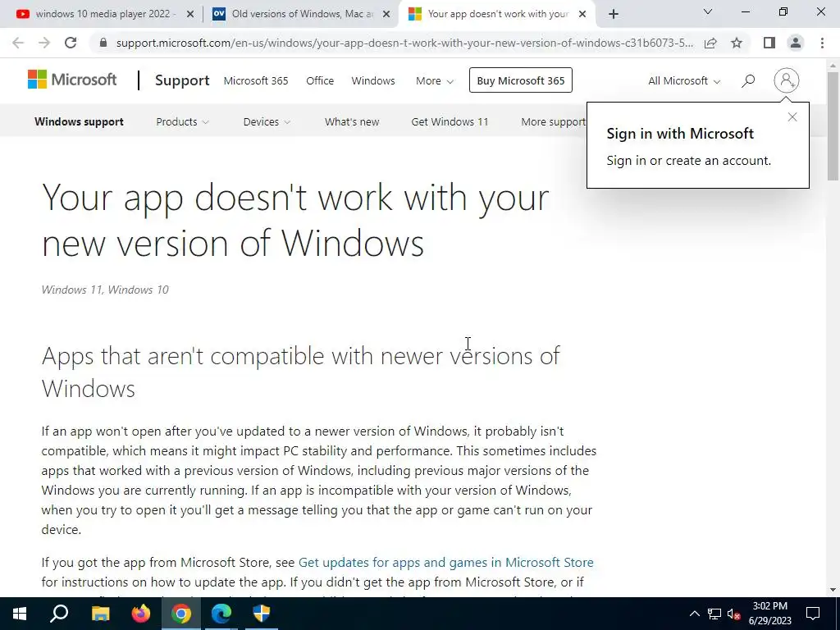This screenshot has width=840, height=630.
Task: Open taskbar search magnifier
Action: click(x=59, y=614)
